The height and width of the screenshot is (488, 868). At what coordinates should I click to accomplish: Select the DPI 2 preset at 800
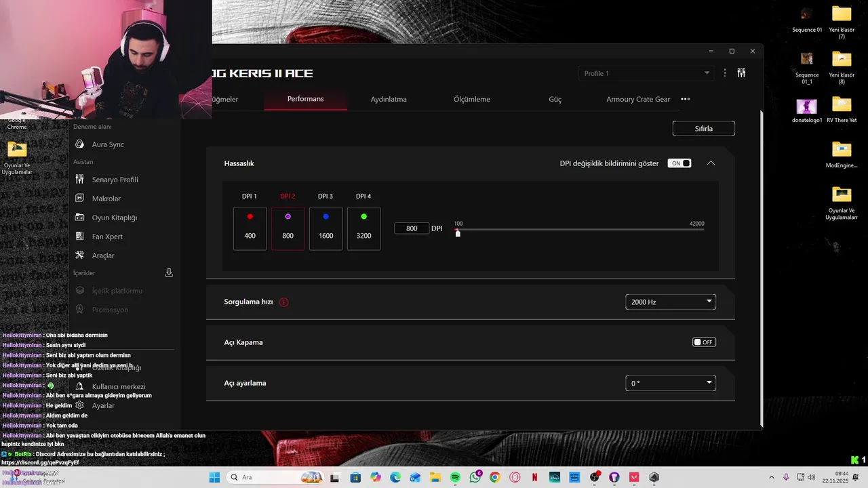coord(288,228)
